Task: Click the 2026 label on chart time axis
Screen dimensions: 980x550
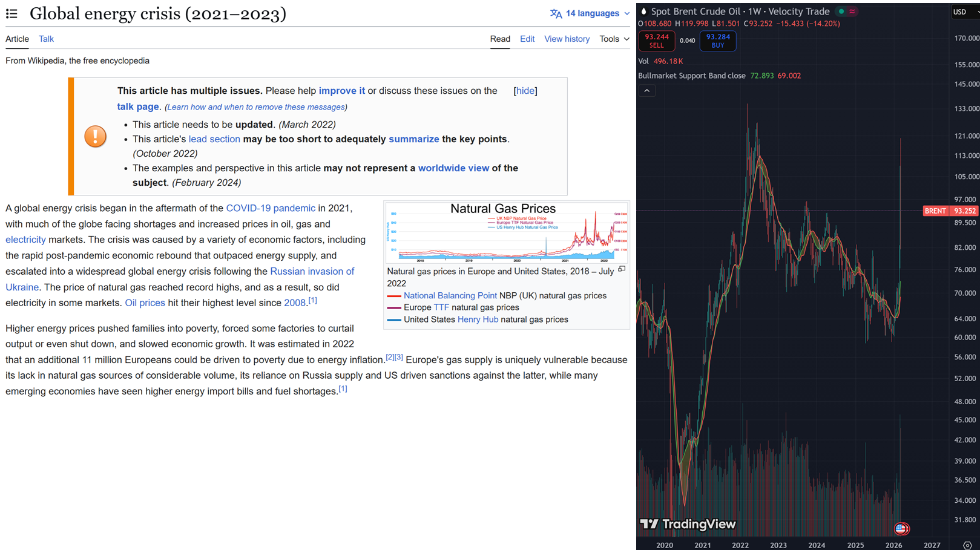Action: coord(893,545)
